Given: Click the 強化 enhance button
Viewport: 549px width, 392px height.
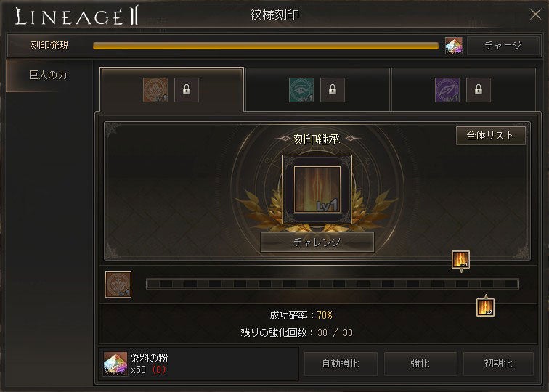Looking at the screenshot, I should (x=420, y=364).
